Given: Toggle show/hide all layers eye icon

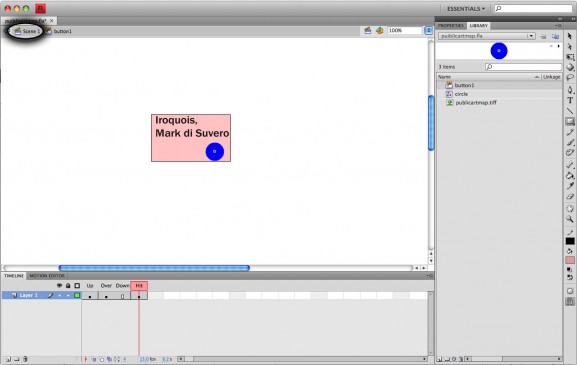Looking at the screenshot, I should [x=59, y=286].
